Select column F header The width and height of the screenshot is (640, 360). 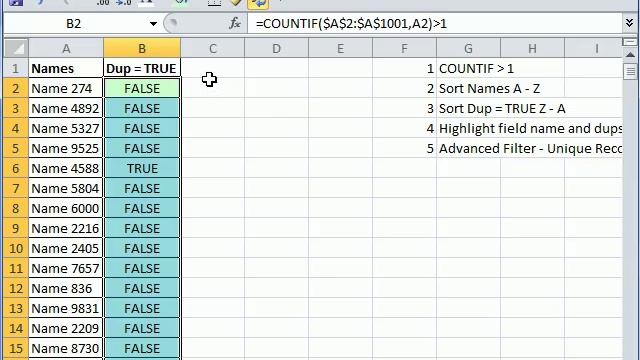[x=404, y=49]
